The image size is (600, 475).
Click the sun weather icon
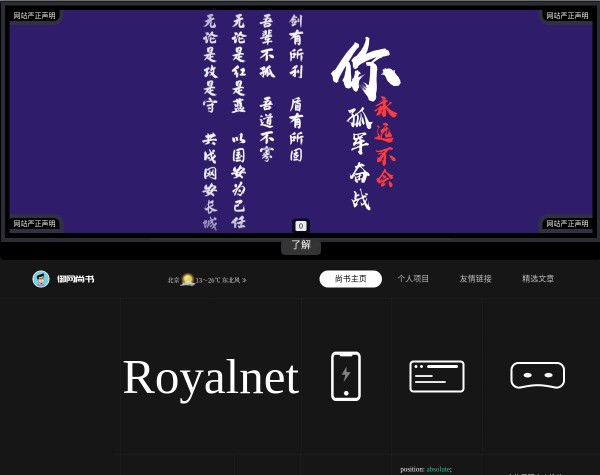pyautogui.click(x=187, y=280)
